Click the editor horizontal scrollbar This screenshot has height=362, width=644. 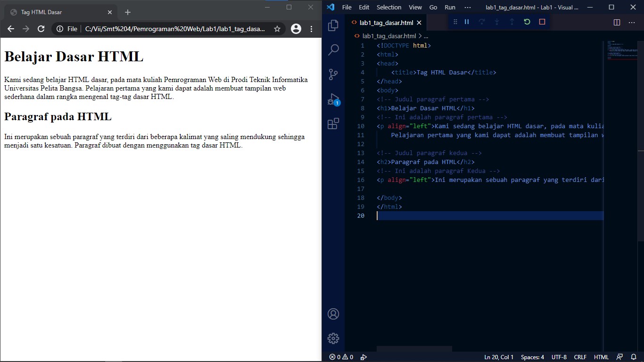click(x=414, y=349)
